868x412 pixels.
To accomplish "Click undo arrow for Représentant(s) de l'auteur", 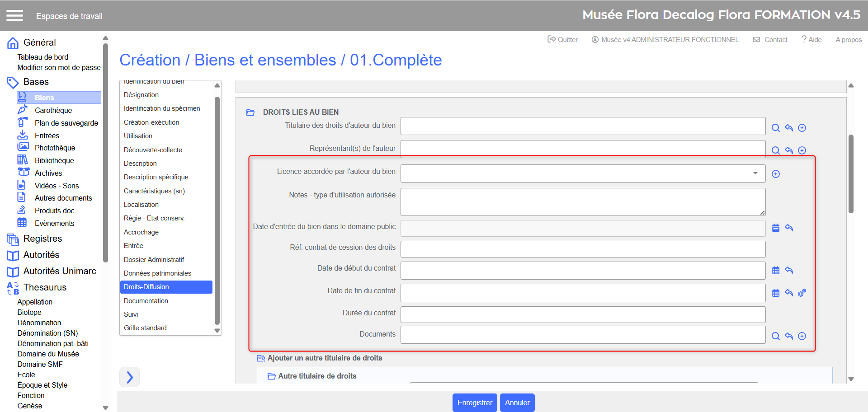I will tap(788, 150).
